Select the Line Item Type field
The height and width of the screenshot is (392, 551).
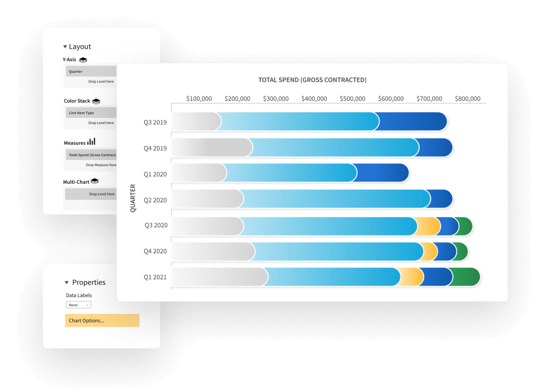click(91, 112)
